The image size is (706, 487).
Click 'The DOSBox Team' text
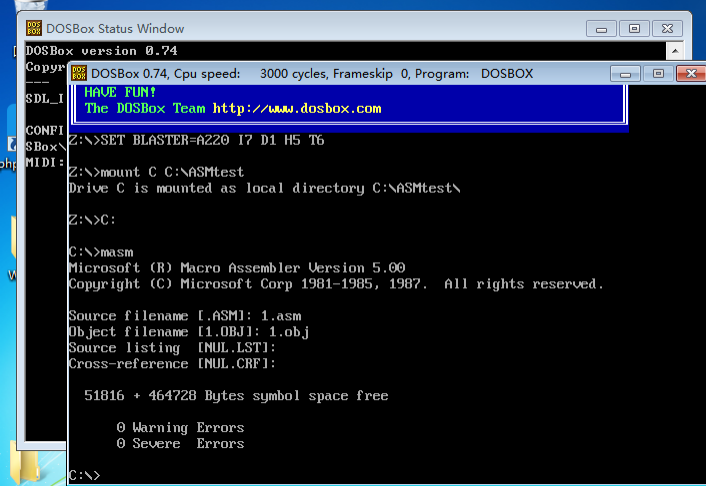point(145,108)
